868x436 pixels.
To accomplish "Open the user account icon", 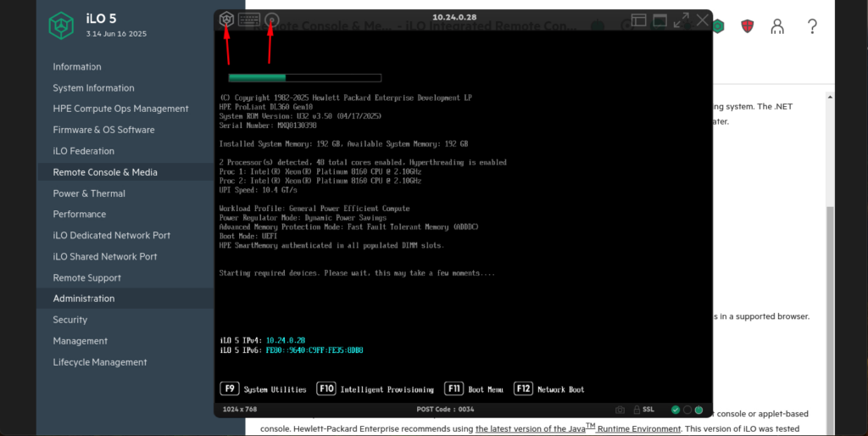I will tap(777, 26).
